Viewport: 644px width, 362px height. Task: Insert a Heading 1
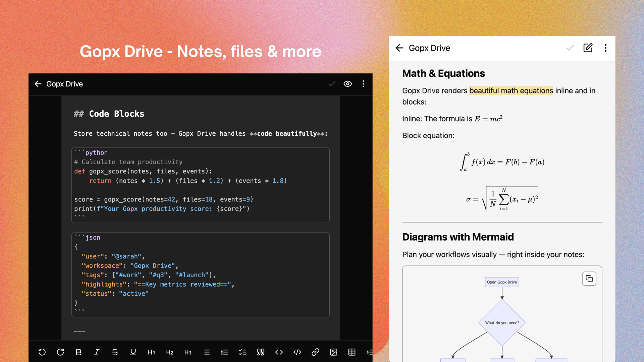(x=151, y=352)
